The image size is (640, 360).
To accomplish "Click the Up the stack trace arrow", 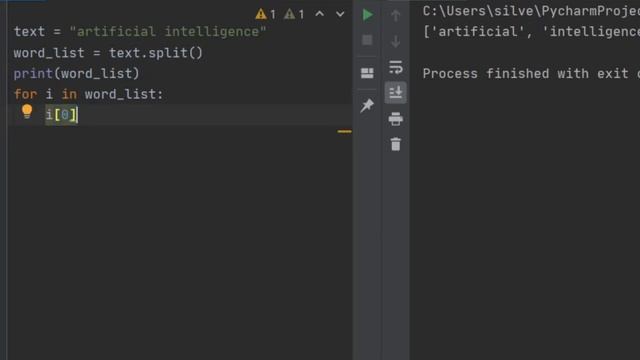I will click(396, 16).
